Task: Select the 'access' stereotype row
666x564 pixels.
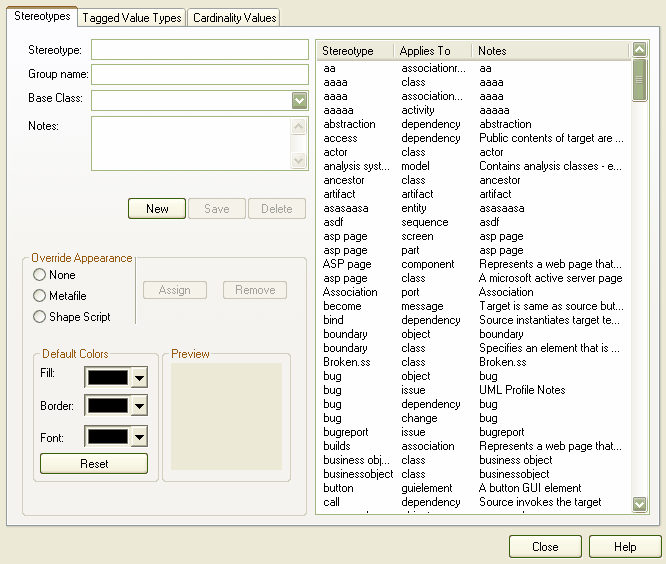Action: pyautogui.click(x=474, y=138)
